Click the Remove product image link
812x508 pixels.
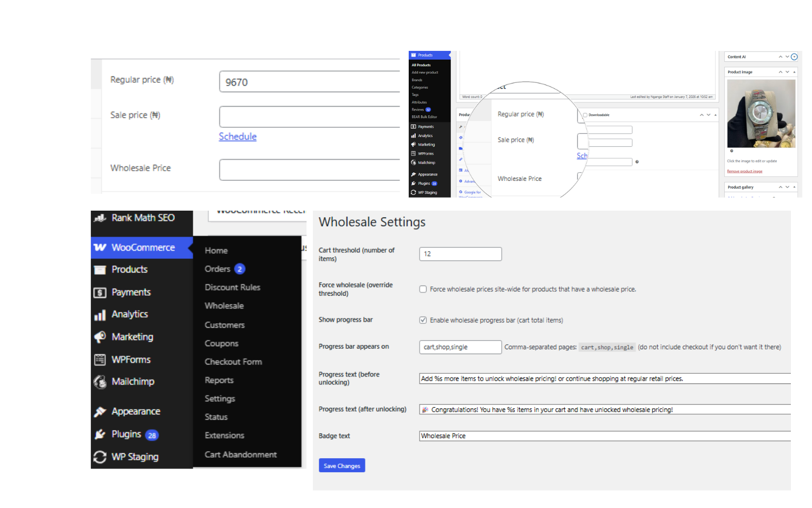coord(744,171)
